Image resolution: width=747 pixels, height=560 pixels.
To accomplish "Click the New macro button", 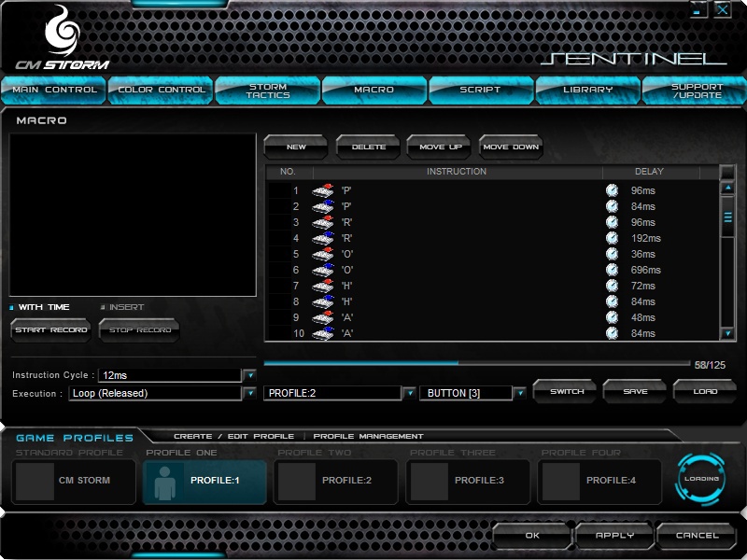I will (296, 147).
